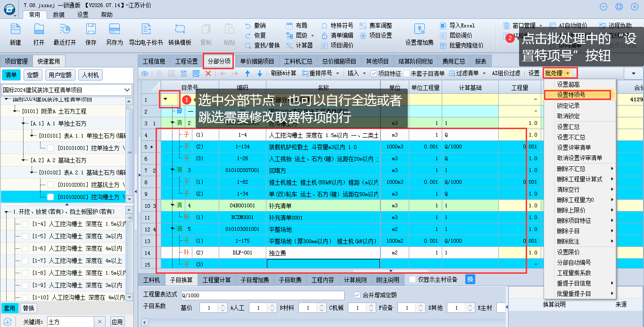
Task: Click the 项目设置 gear icon
Action: pos(363,35)
